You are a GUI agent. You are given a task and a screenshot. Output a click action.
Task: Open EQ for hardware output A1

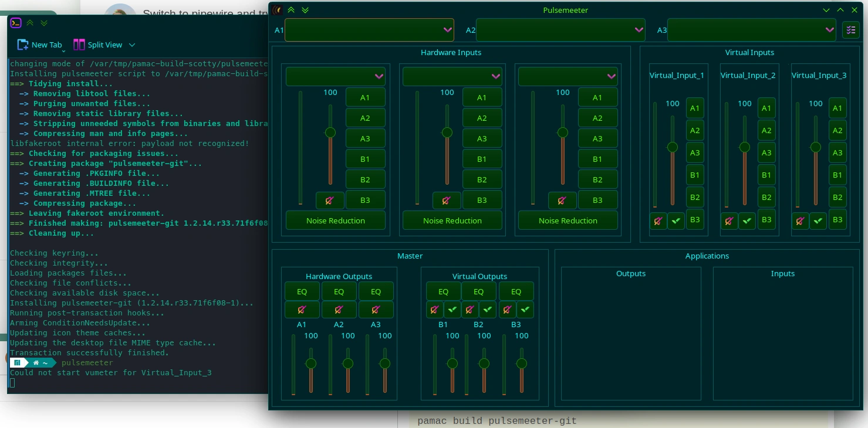click(302, 291)
